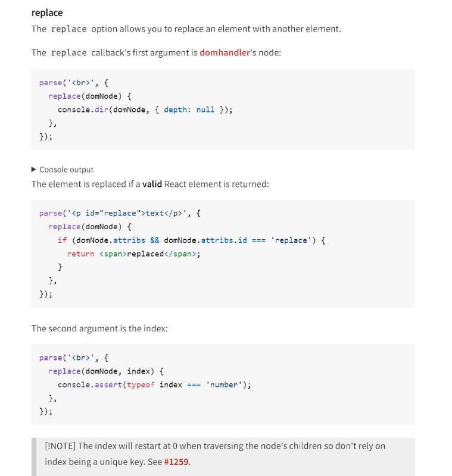Click the "if (domNode.attribs &&" condition line
The image size is (452, 476).
click(x=191, y=240)
